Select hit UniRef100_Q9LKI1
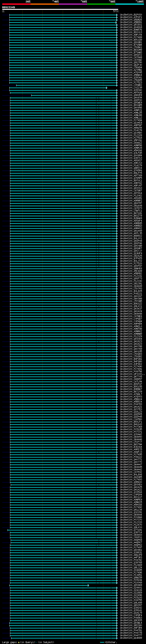This screenshot has height=644, width=146. [x=131, y=306]
